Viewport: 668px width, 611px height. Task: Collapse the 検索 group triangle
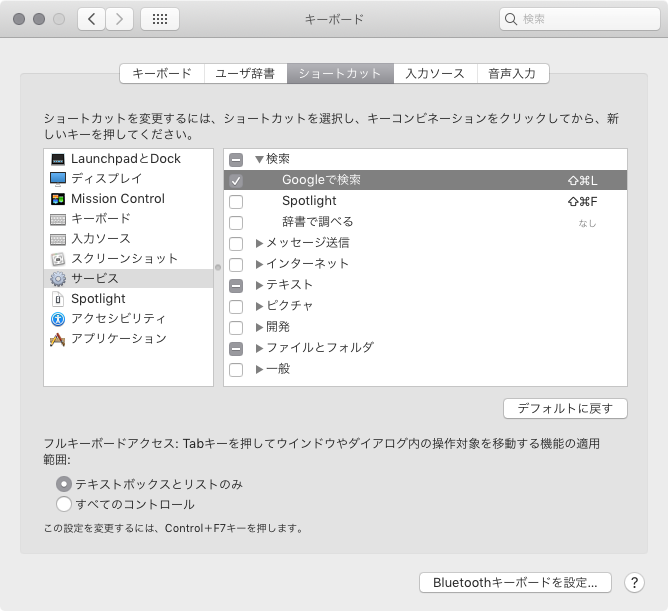[259, 160]
